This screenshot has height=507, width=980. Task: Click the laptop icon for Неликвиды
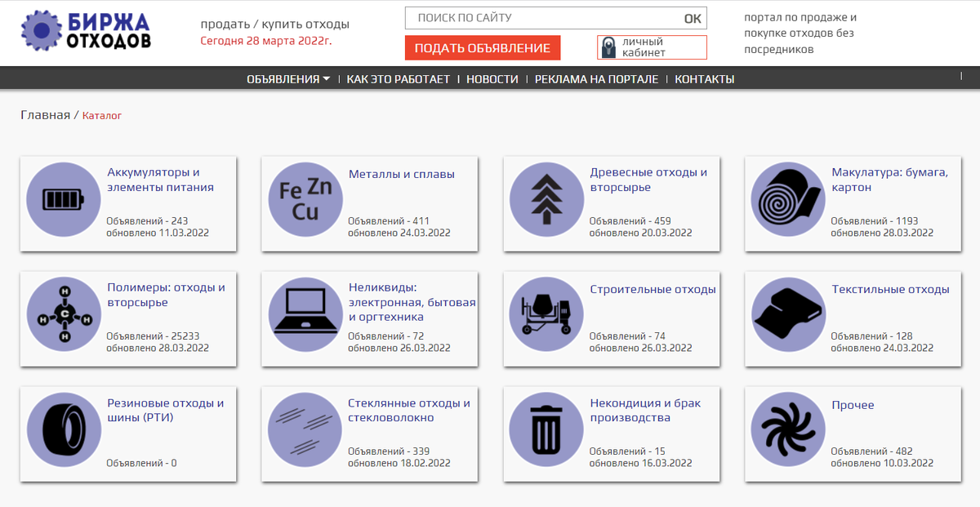[305, 314]
